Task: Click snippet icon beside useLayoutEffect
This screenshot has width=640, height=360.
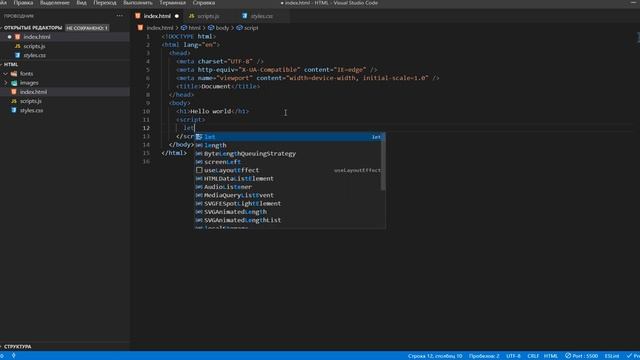Action: pos(199,170)
